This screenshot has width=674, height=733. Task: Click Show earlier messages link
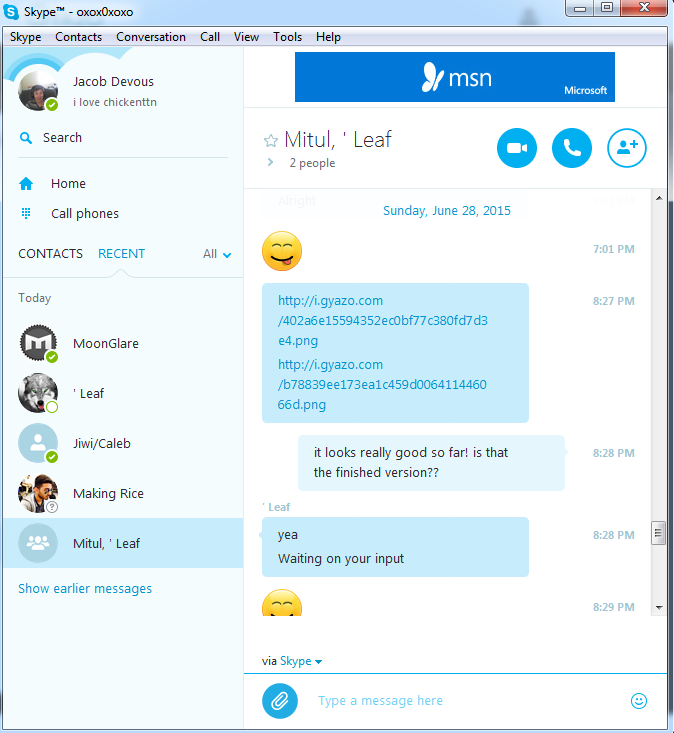pos(85,589)
